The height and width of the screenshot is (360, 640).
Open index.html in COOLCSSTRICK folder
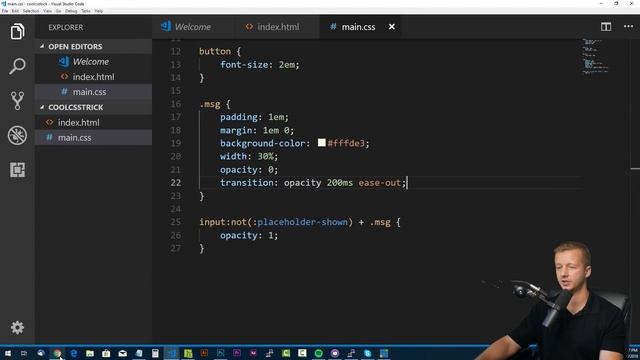coord(93,122)
